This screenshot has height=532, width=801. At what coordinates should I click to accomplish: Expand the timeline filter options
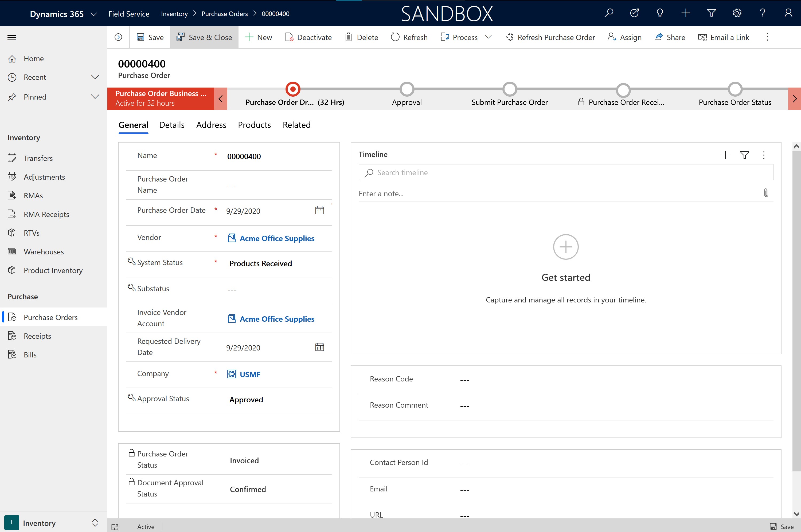(745, 155)
